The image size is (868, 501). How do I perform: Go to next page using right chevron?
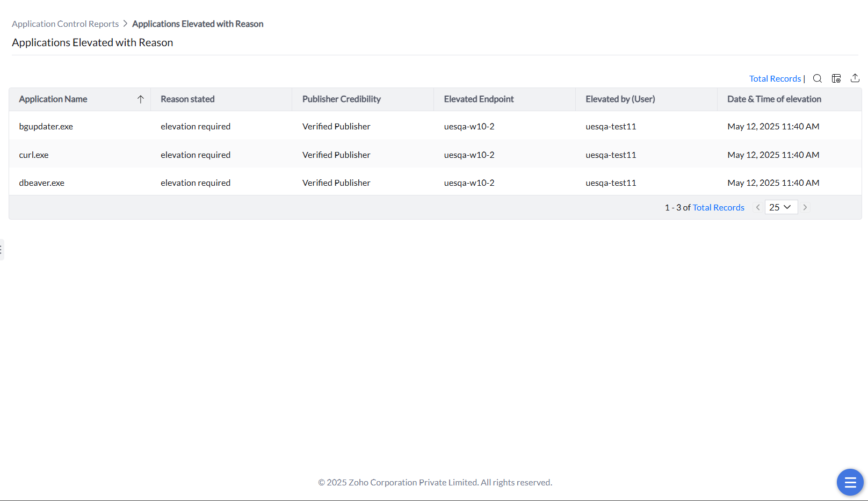pos(805,207)
